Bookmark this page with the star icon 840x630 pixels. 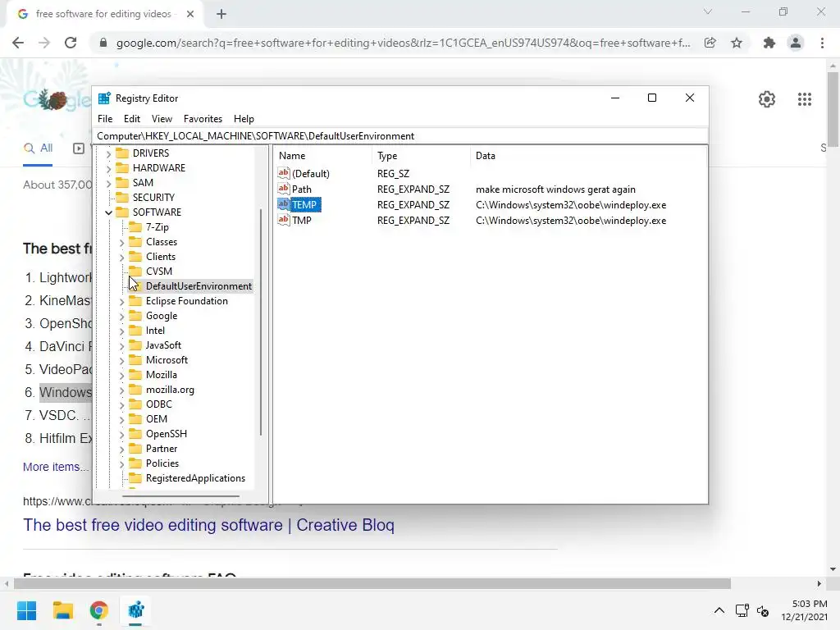click(x=737, y=43)
